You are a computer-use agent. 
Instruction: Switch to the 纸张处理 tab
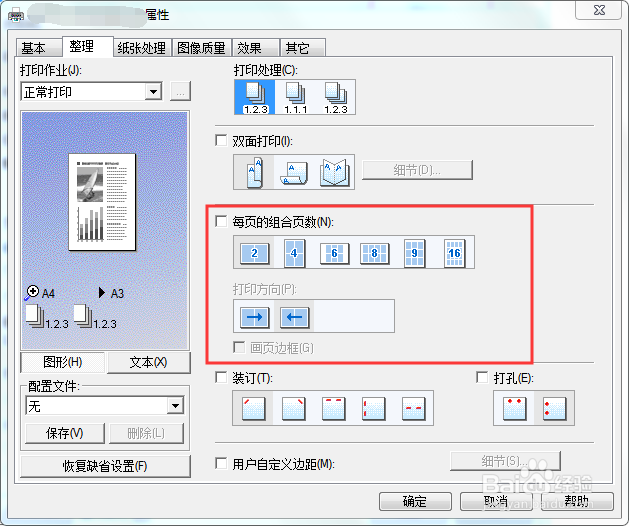pos(142,48)
